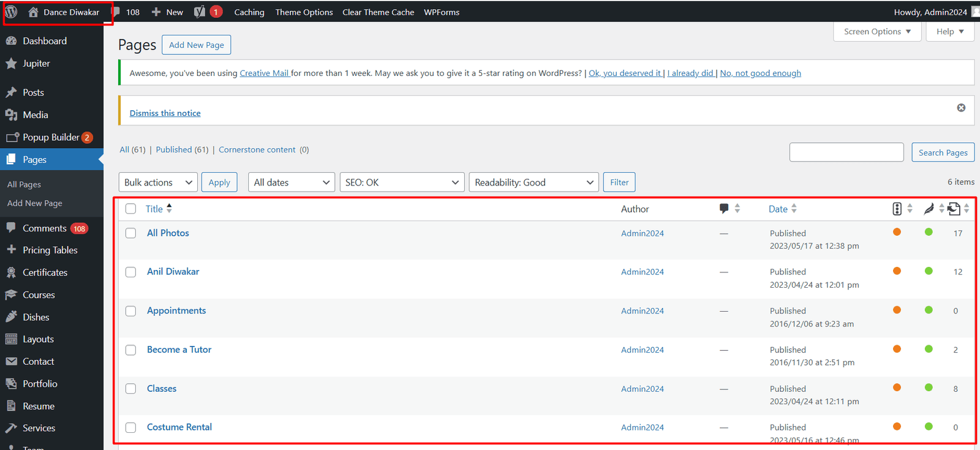980x450 pixels.
Task: Filter by Published (61) pages link
Action: pos(182,149)
